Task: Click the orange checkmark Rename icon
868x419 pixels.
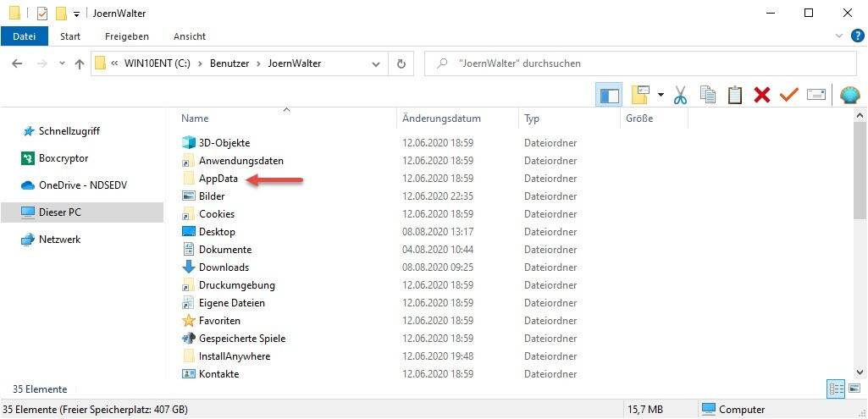Action: tap(788, 95)
